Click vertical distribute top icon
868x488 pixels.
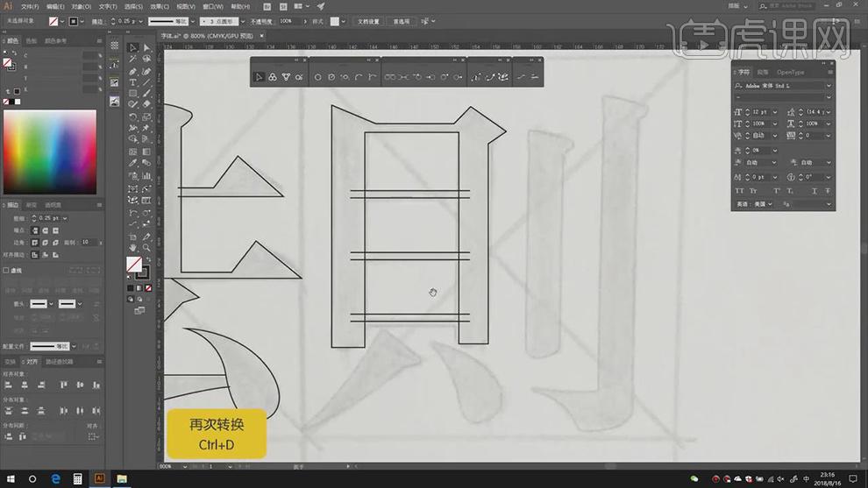[x=8, y=411]
